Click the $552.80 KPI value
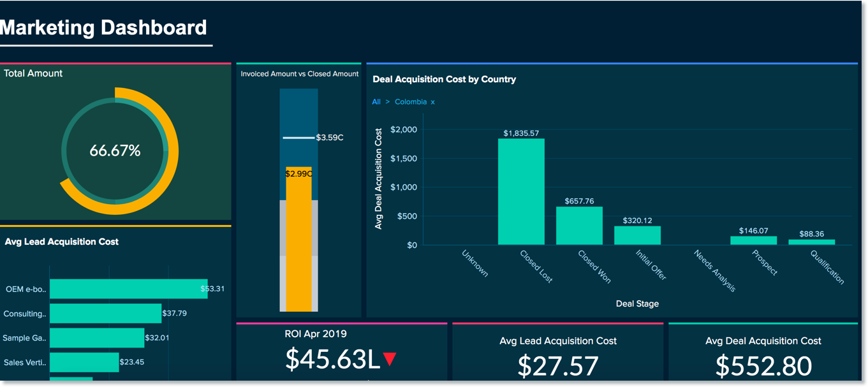The height and width of the screenshot is (387, 868). (763, 366)
